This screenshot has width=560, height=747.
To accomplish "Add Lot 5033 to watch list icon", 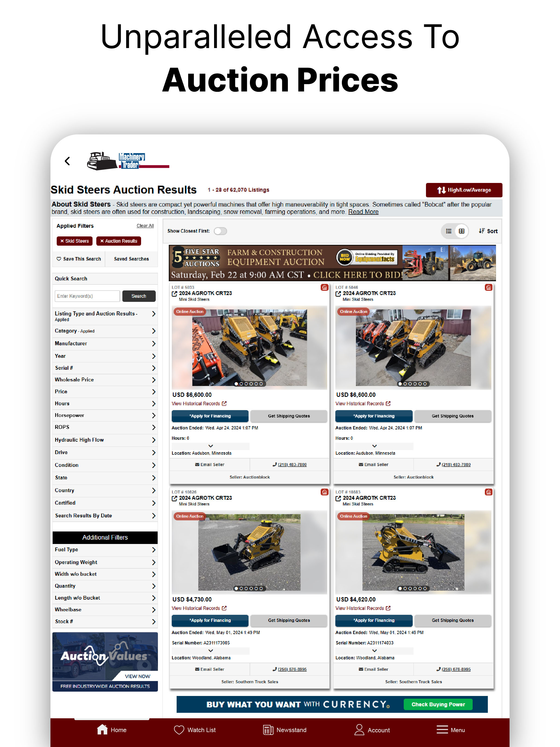I will click(324, 287).
